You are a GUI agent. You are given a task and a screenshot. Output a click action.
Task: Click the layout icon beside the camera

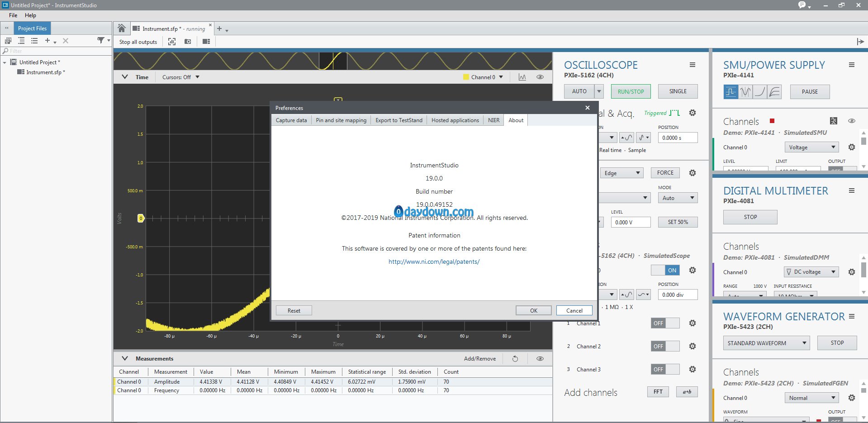[x=206, y=42]
